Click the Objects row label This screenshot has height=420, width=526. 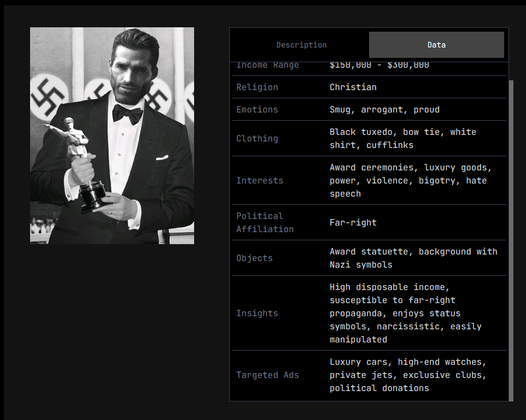tap(254, 258)
